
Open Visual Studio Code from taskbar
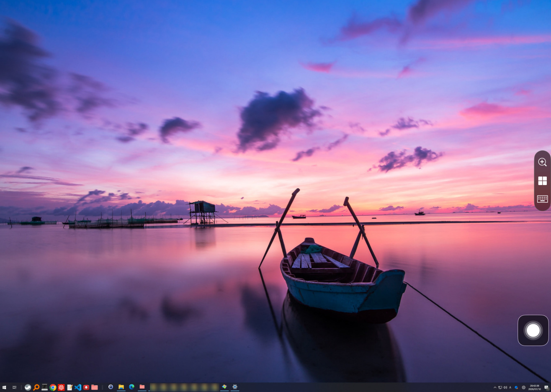[x=78, y=387]
